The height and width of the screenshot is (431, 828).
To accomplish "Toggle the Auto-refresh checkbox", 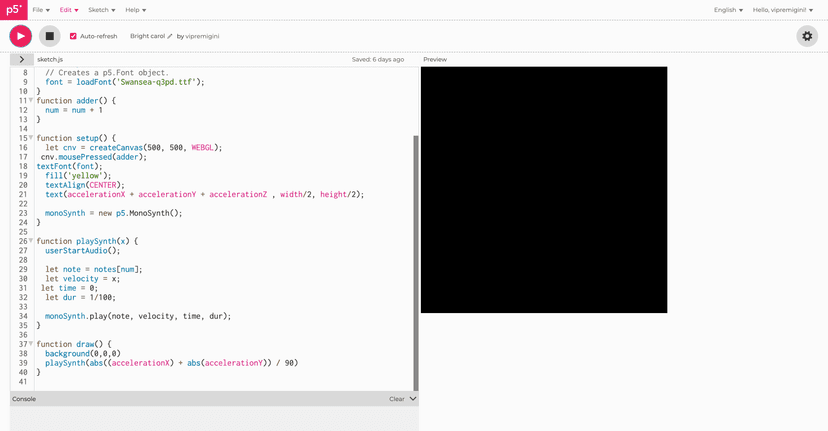I will pos(73,36).
